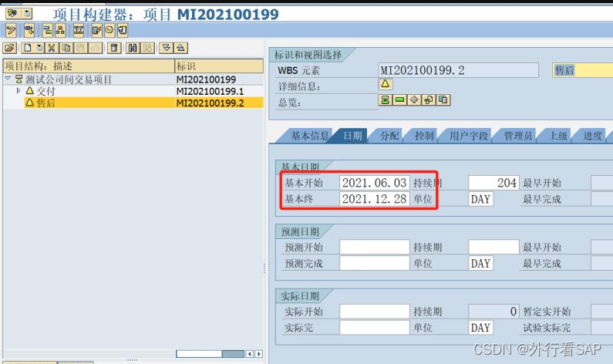Click the fourth overview icon after the diamond
The width and height of the screenshot is (613, 364).
click(429, 100)
